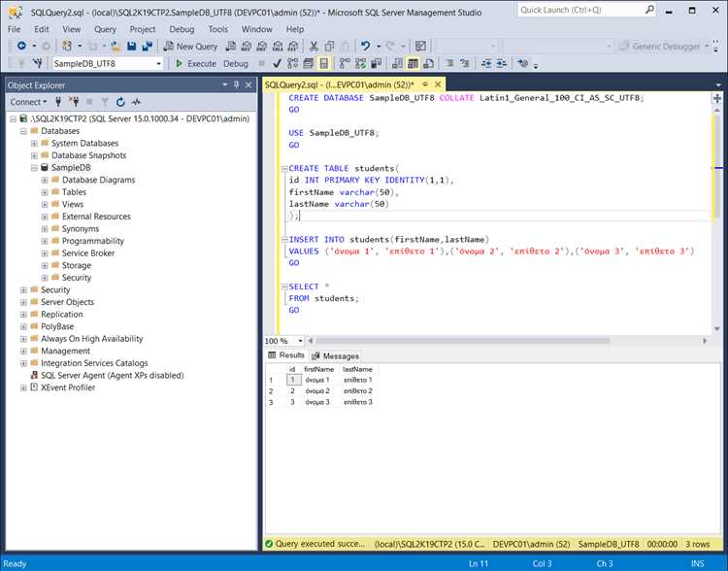This screenshot has height=571, width=728.
Task: Click the Analysis Services MDX Query icon
Action: coord(247,46)
